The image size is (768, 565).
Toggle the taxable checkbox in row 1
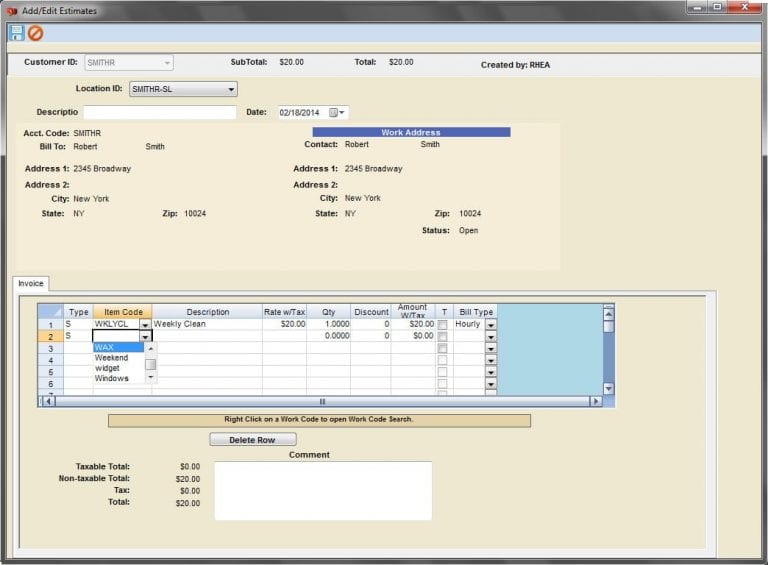click(x=442, y=325)
